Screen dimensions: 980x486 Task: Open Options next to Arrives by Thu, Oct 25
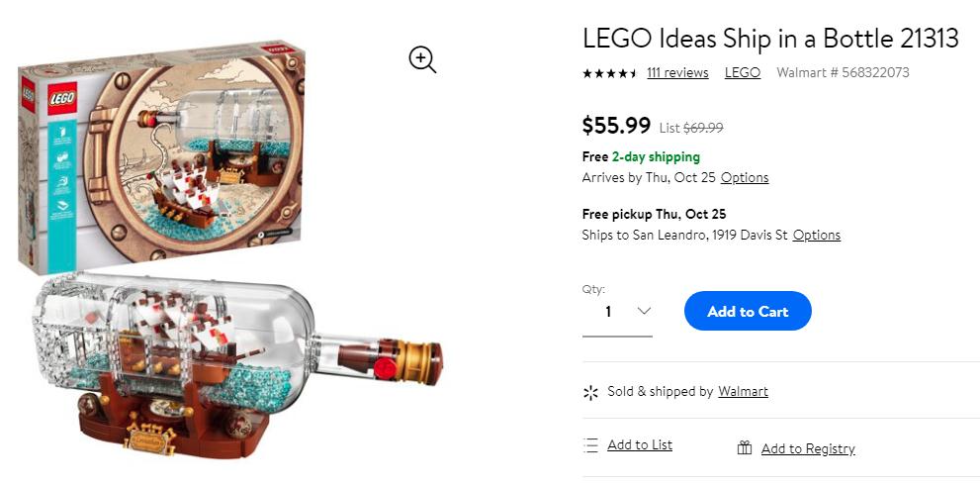[x=745, y=178]
